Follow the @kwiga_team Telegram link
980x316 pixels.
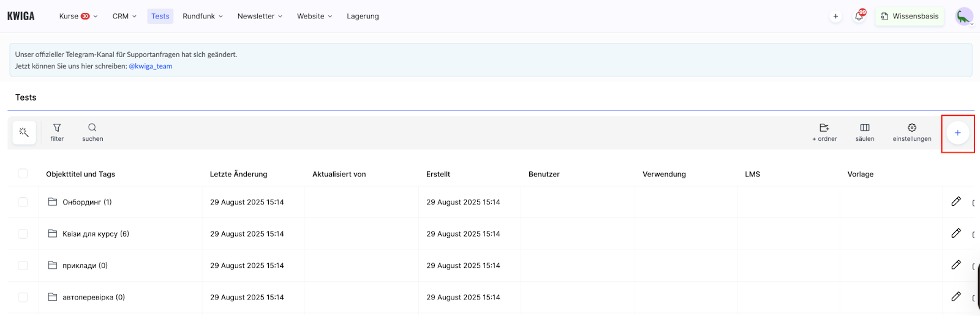pos(150,66)
